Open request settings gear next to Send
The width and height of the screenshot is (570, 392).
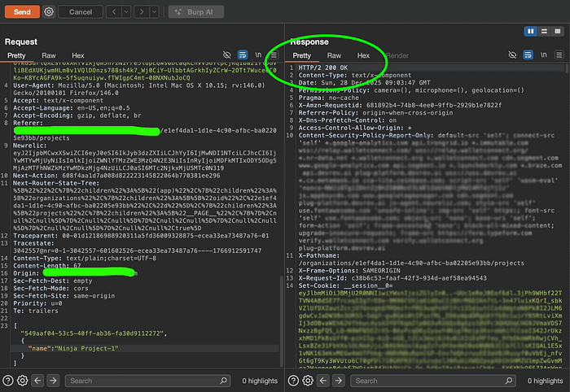(x=49, y=12)
